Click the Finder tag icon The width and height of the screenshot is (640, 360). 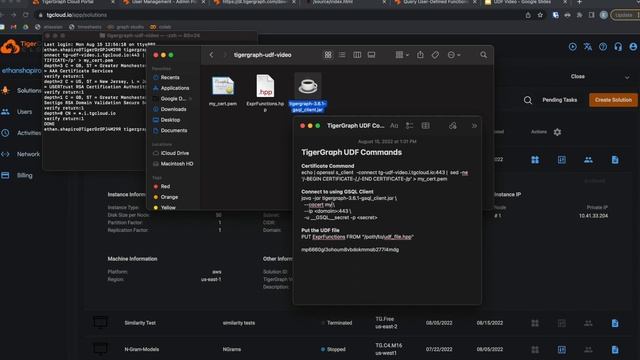435,55
